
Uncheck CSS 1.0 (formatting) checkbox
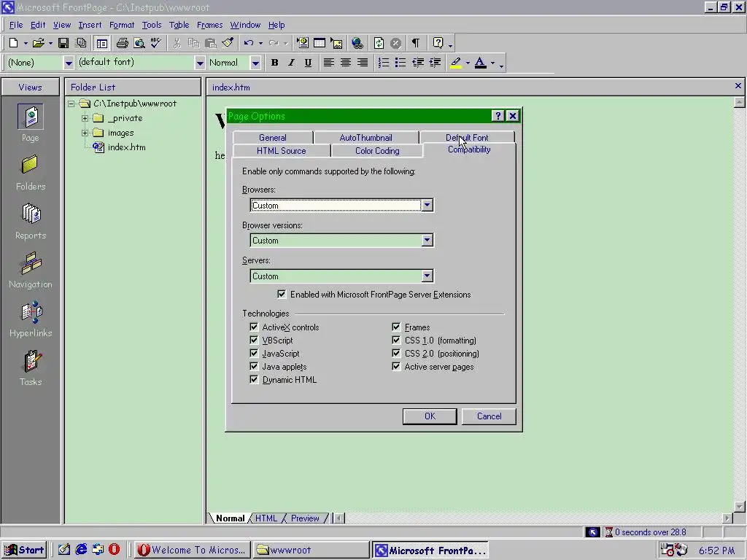pos(396,340)
